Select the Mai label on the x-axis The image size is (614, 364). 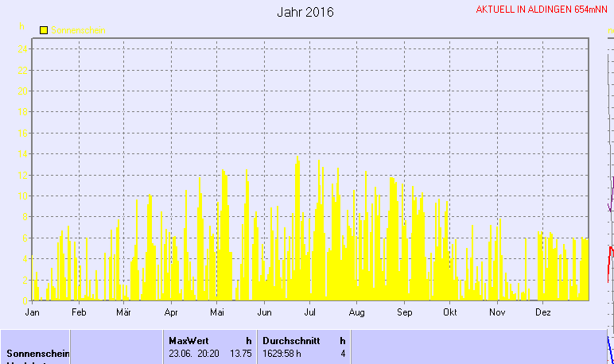pyautogui.click(x=217, y=313)
